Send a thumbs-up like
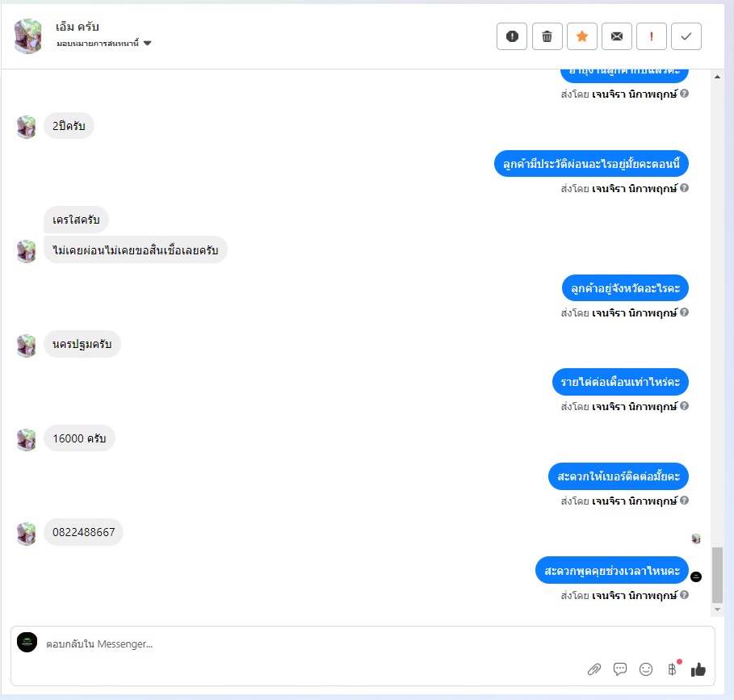Image resolution: width=734 pixels, height=700 pixels. click(x=698, y=669)
